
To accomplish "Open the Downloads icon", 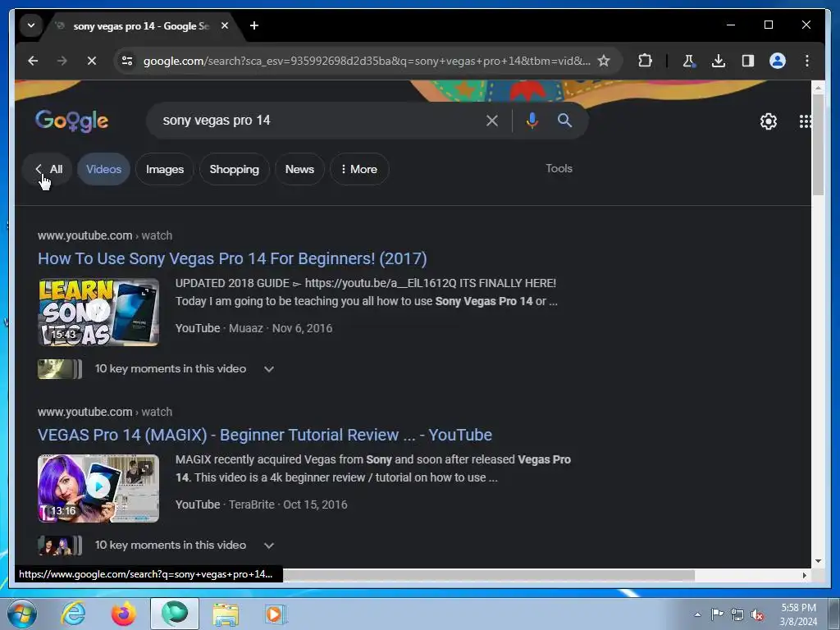I will pyautogui.click(x=719, y=61).
